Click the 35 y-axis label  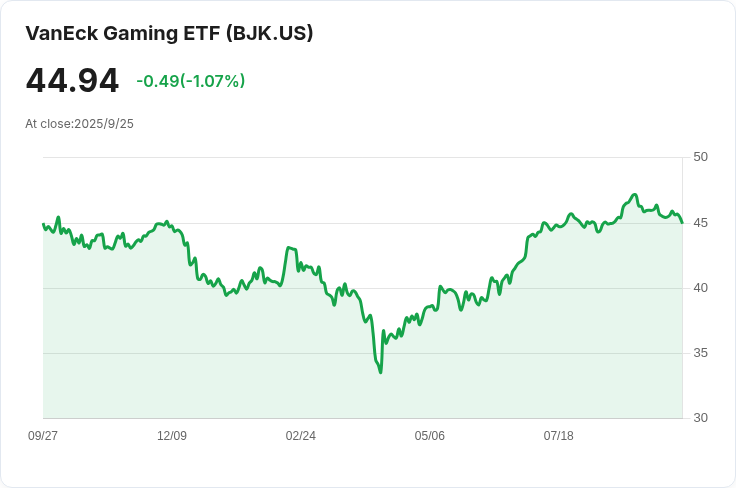pyautogui.click(x=700, y=353)
